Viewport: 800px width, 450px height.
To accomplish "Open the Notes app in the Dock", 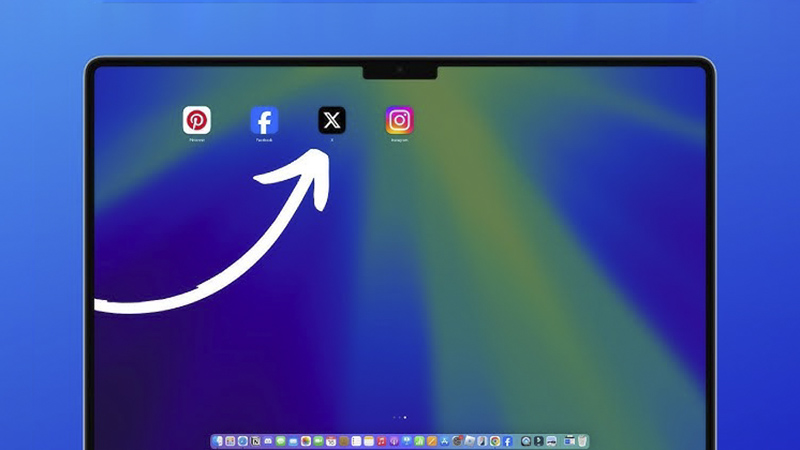I will click(369, 441).
